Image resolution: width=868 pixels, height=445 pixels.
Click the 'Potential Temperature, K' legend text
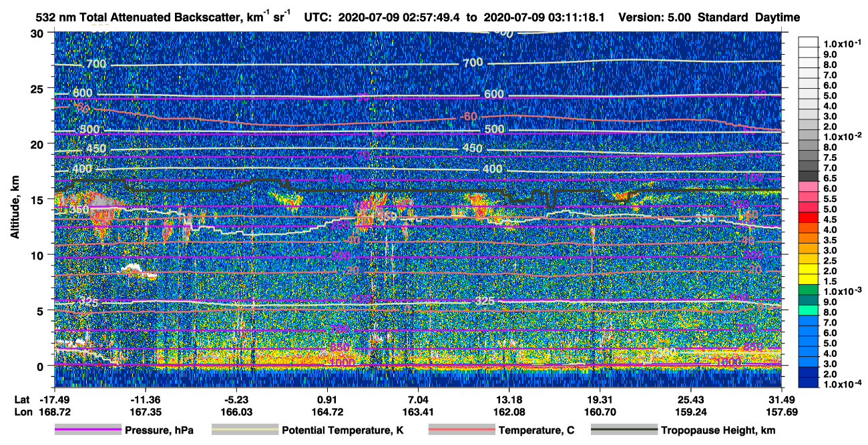pyautogui.click(x=343, y=430)
